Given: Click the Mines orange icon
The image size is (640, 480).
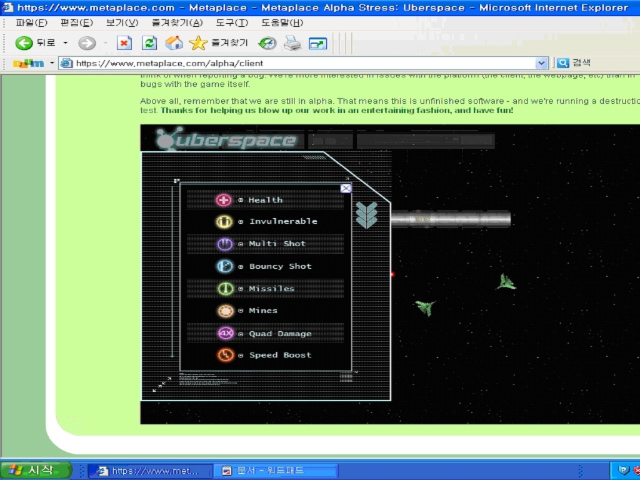Looking at the screenshot, I should point(225,311).
